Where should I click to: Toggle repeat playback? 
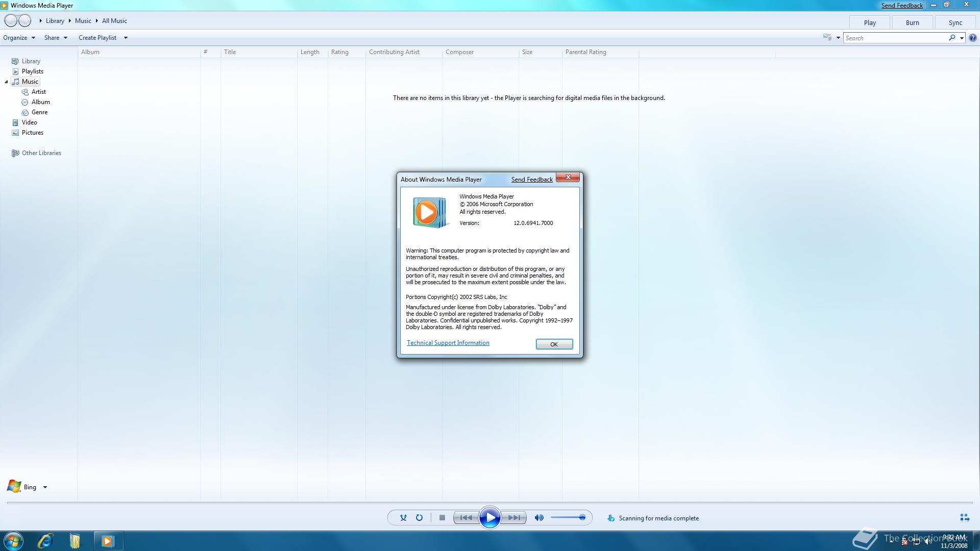coord(419,518)
